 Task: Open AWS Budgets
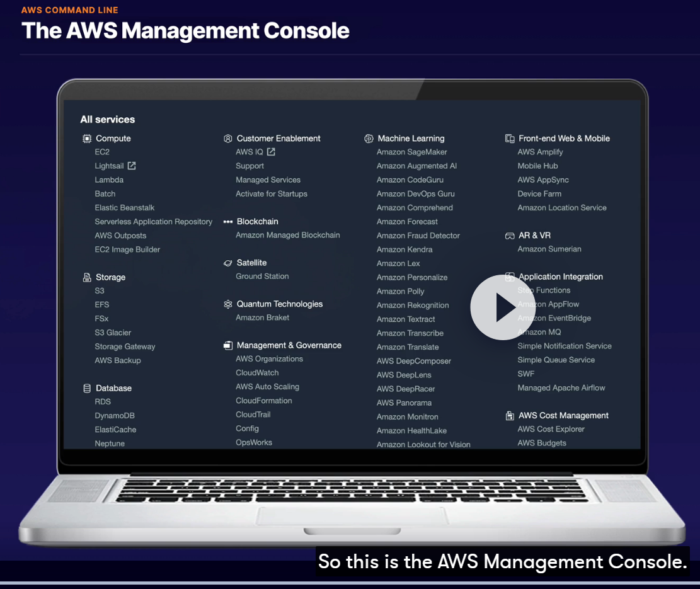(x=542, y=443)
